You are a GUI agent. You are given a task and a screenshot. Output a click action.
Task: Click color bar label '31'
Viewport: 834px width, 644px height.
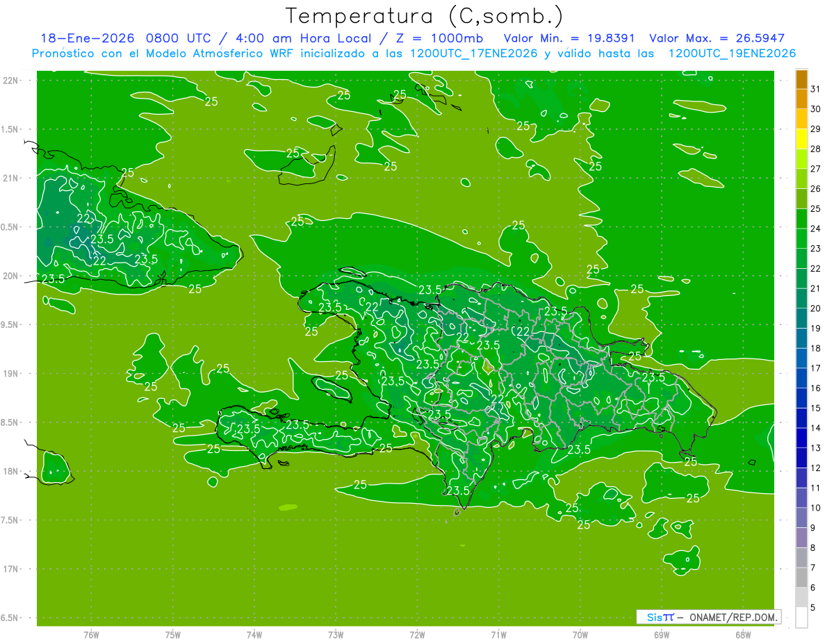(x=816, y=89)
